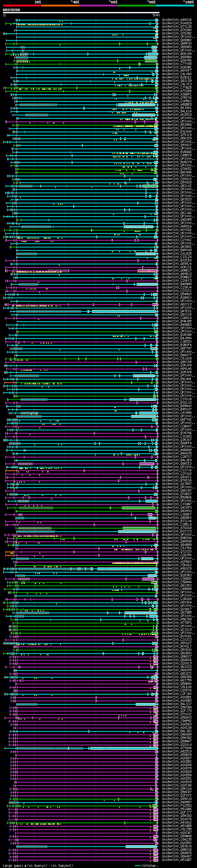Open hit UniRef100_Q7T138
The image size is (197, 868).
177,26
